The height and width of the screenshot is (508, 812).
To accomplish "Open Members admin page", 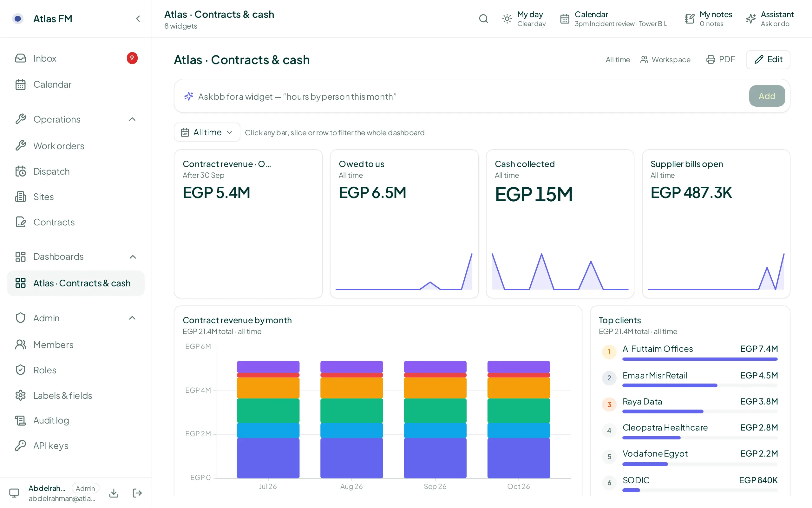I will [x=76, y=345].
